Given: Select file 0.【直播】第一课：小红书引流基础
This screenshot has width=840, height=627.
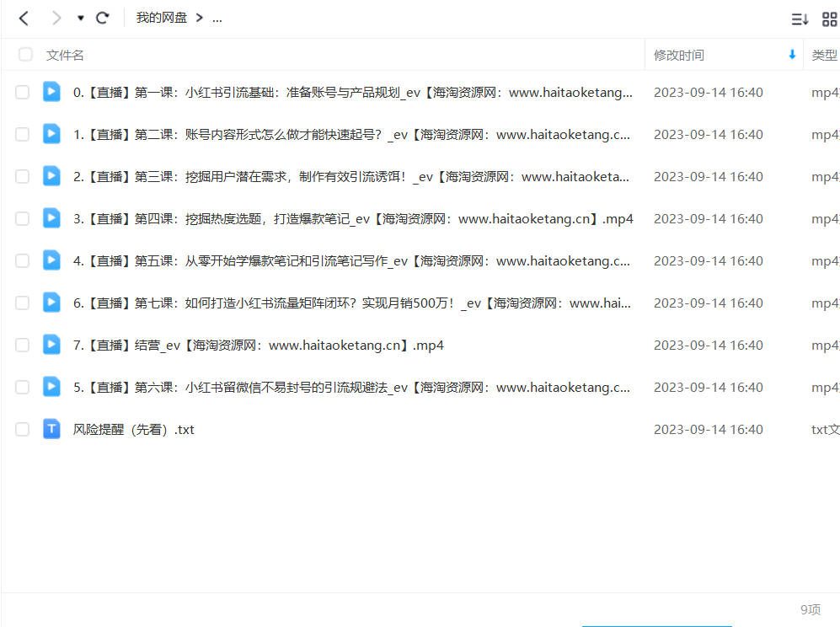Looking at the screenshot, I should [x=352, y=92].
